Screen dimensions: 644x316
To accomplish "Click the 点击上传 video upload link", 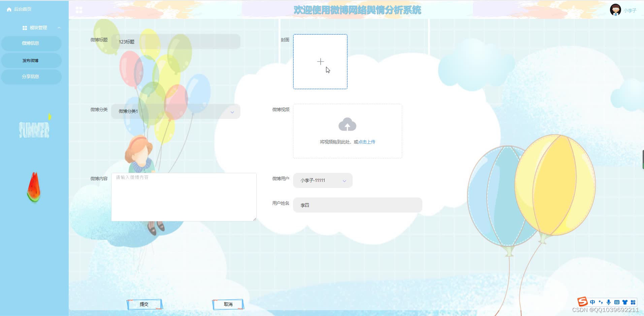I will click(367, 141).
